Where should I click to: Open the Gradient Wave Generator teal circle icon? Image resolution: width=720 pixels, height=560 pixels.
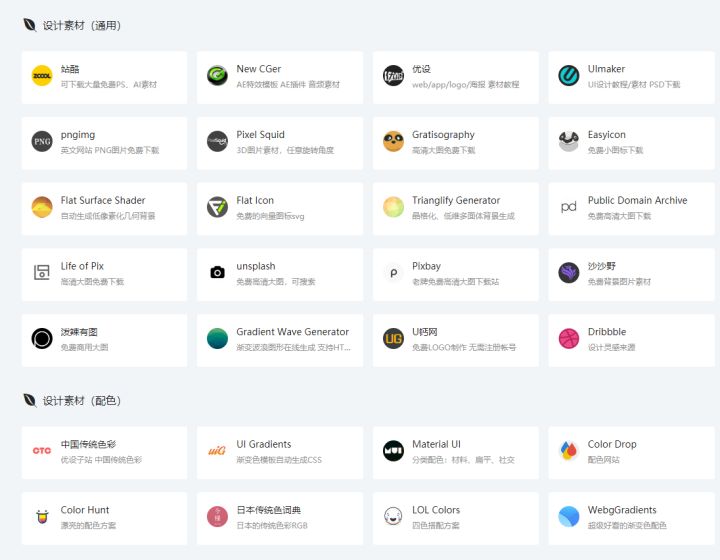(217, 339)
